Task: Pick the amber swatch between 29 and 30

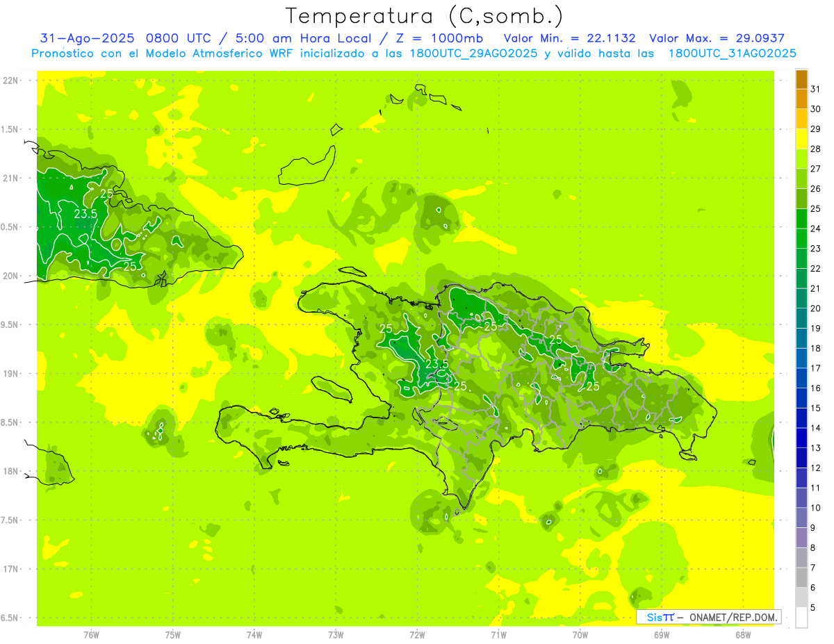Action: tap(801, 119)
